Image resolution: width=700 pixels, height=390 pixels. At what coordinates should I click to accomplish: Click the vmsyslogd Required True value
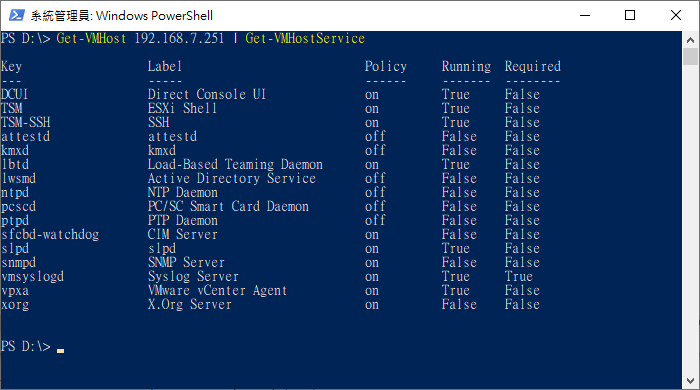[x=518, y=276]
